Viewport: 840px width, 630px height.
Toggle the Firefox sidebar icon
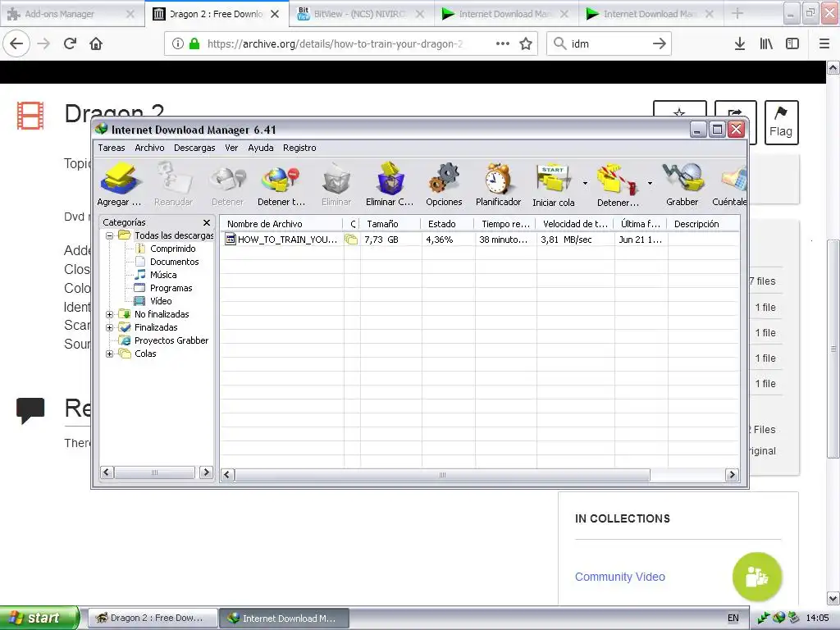coord(792,43)
